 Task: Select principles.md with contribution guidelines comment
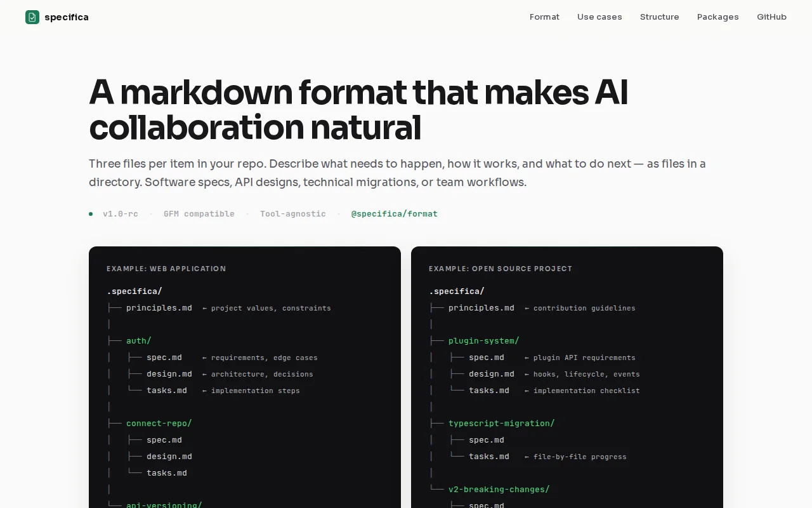pos(481,308)
